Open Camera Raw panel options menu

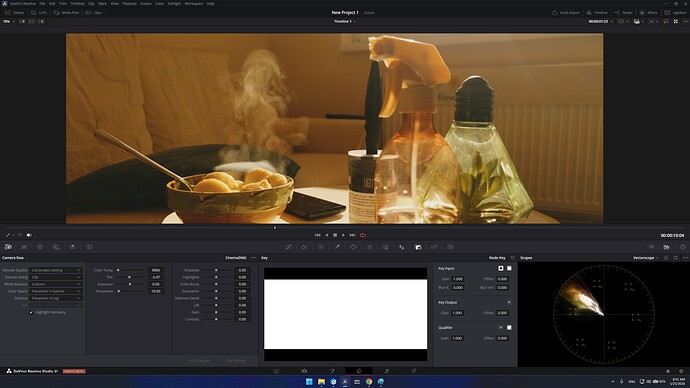coord(253,258)
